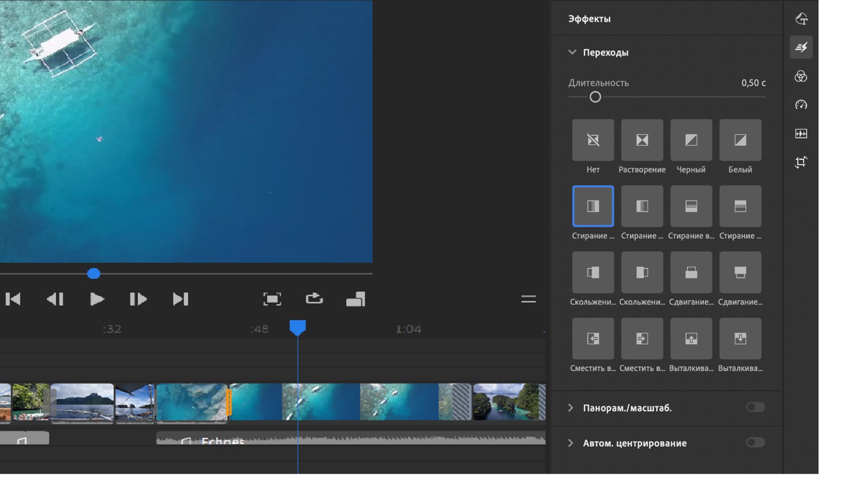Collapse the Переходы section
Image resolution: width=855 pixels, height=504 pixels.
(572, 53)
